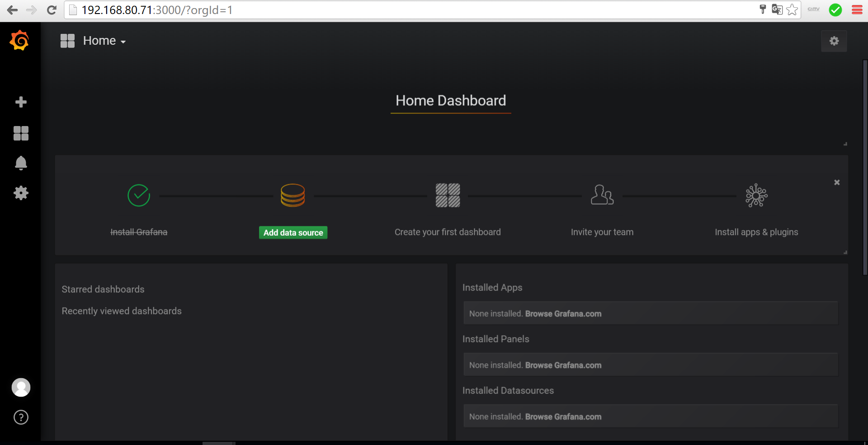Open Browse Grafana.com under Installed Panels

click(x=563, y=365)
